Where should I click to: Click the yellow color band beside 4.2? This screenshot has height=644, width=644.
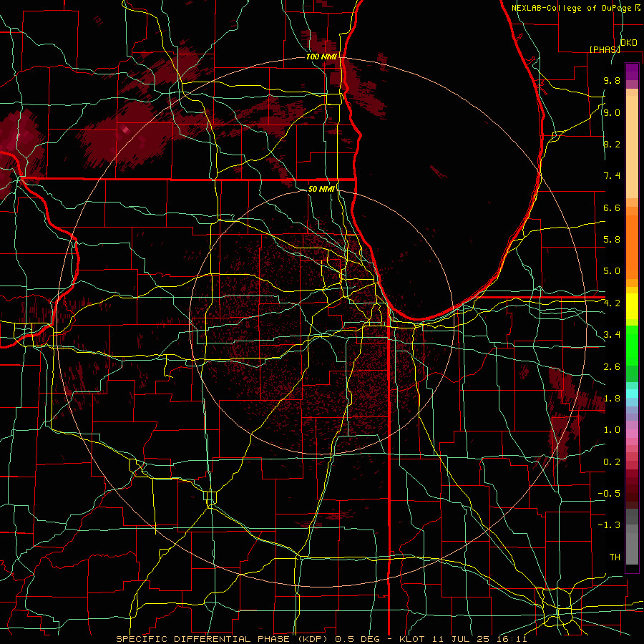tap(632, 306)
